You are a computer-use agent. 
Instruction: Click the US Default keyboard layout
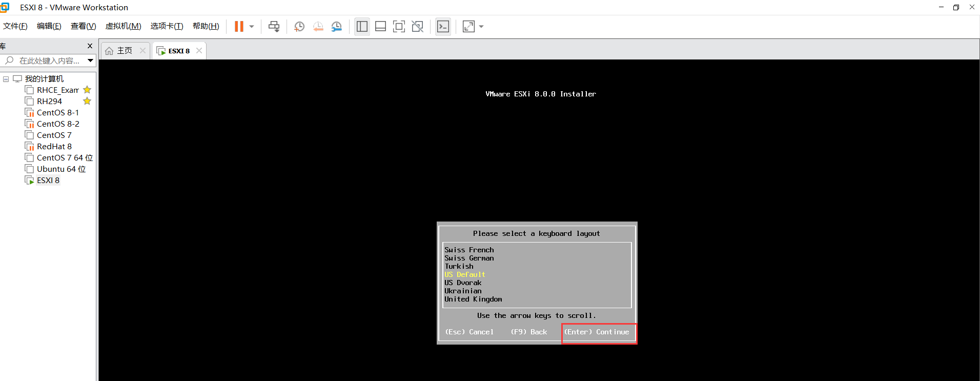click(x=464, y=275)
